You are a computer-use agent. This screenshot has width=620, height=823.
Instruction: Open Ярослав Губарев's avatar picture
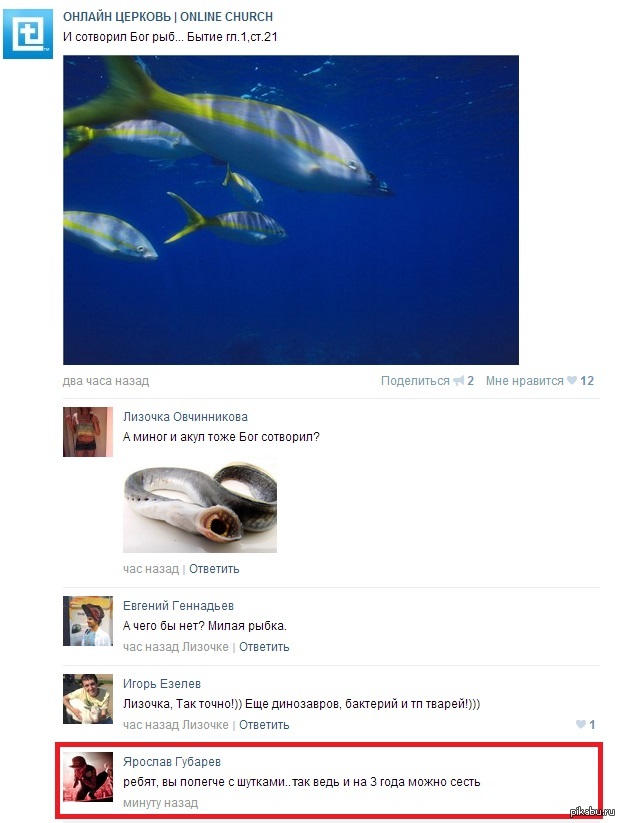(x=88, y=777)
